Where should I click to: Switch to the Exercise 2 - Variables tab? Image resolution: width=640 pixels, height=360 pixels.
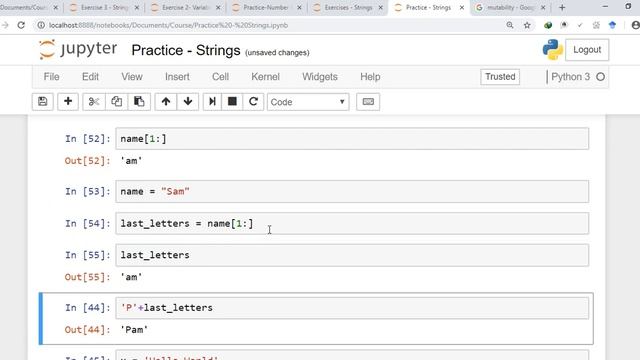point(186,7)
